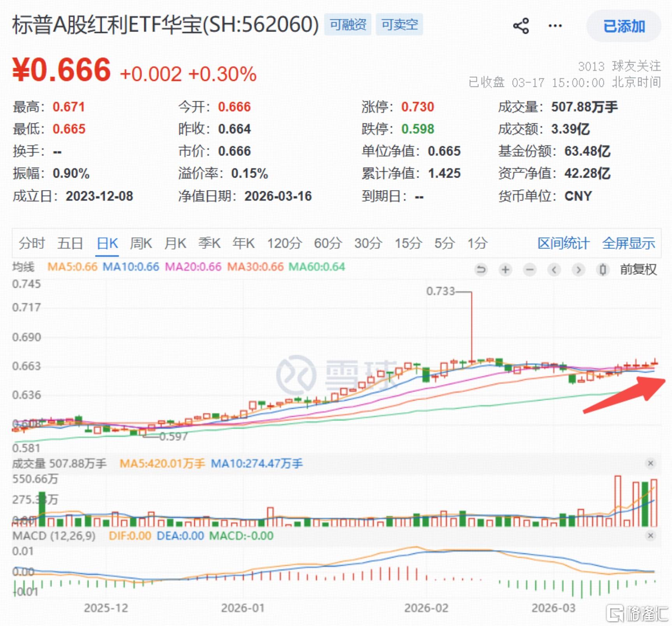The image size is (672, 626).
Task: Select the 周K chart tab
Action: (x=141, y=243)
